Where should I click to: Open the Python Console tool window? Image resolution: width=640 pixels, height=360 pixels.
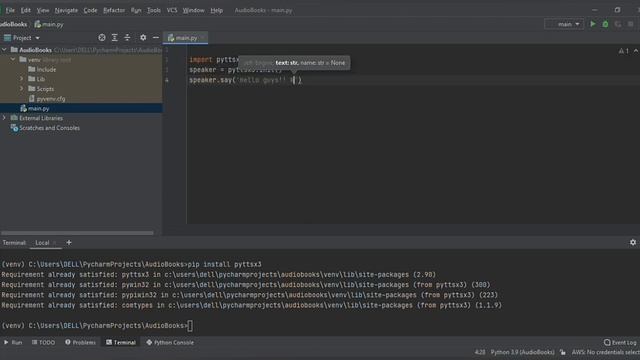[170, 342]
